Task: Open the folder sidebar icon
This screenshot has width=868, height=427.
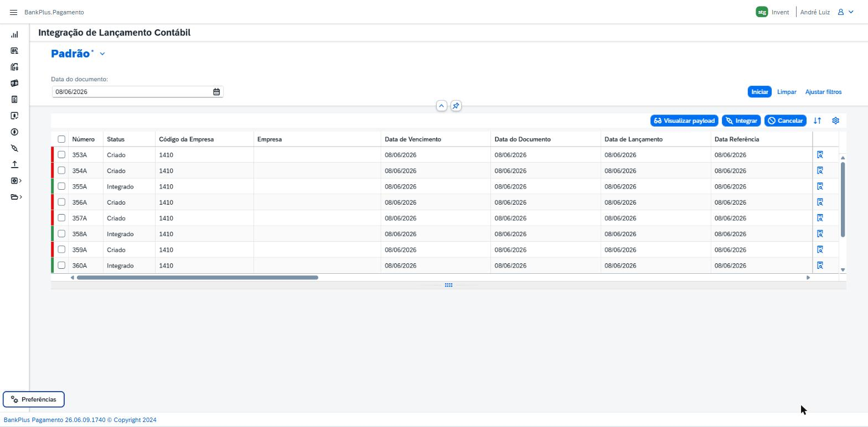Action: point(14,197)
